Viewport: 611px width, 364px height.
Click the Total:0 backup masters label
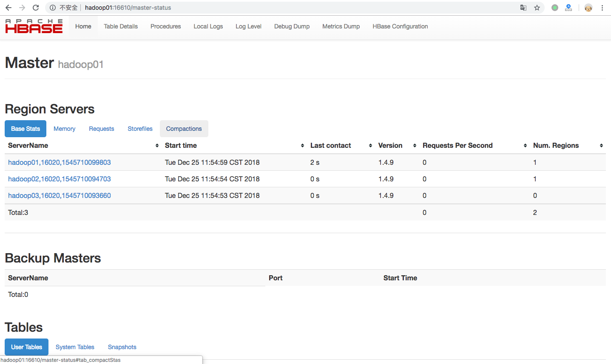pyautogui.click(x=18, y=294)
